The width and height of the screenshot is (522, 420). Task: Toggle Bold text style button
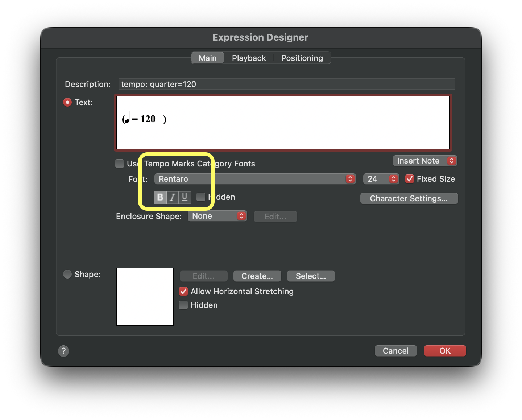pyautogui.click(x=160, y=197)
